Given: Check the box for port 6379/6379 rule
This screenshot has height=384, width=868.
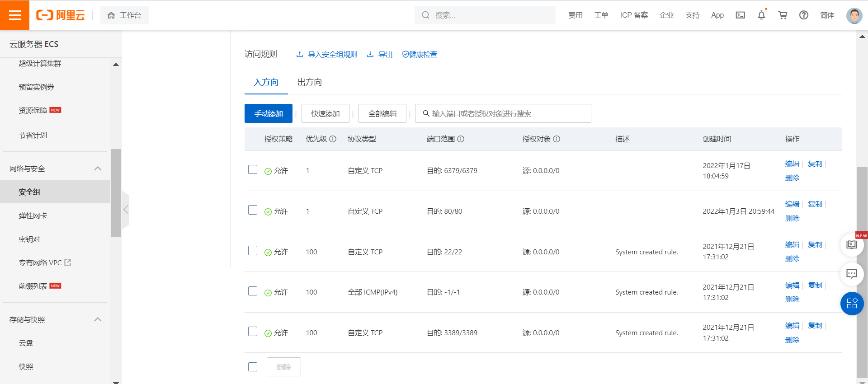Looking at the screenshot, I should (253, 169).
